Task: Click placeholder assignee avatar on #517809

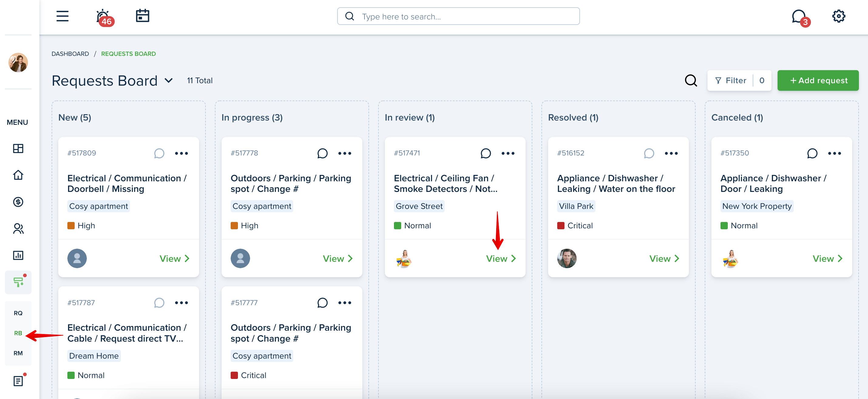Action: click(x=77, y=258)
